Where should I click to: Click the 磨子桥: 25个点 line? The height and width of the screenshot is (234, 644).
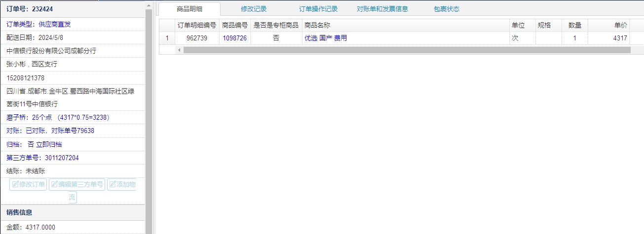58,117
